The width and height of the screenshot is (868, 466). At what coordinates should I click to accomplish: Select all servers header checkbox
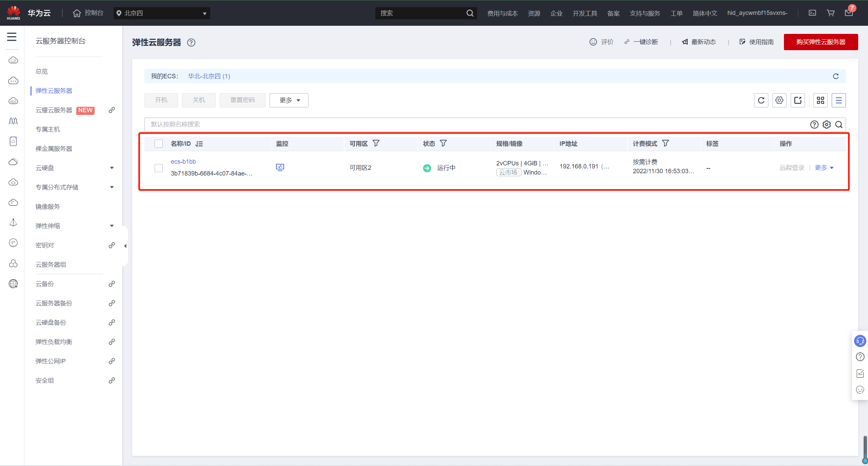(159, 144)
